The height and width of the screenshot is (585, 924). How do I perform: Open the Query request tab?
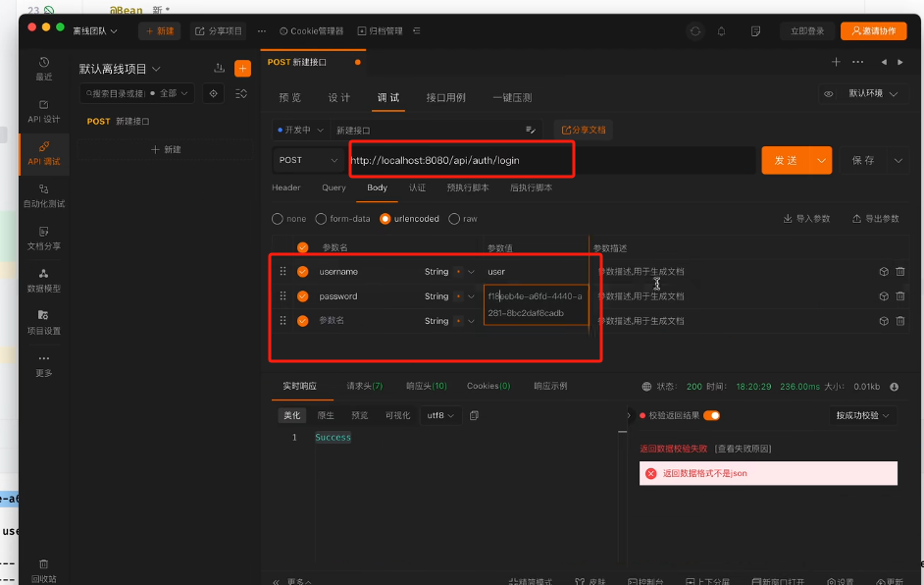pyautogui.click(x=334, y=187)
